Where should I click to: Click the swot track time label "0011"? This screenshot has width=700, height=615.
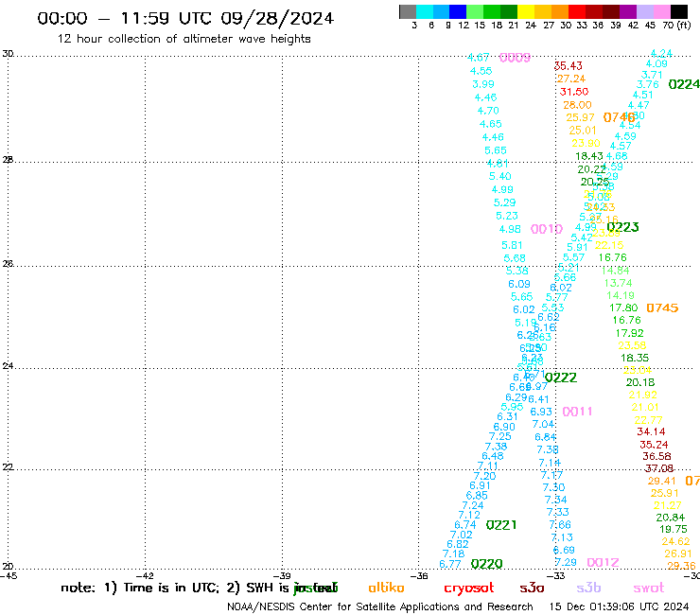577,412
